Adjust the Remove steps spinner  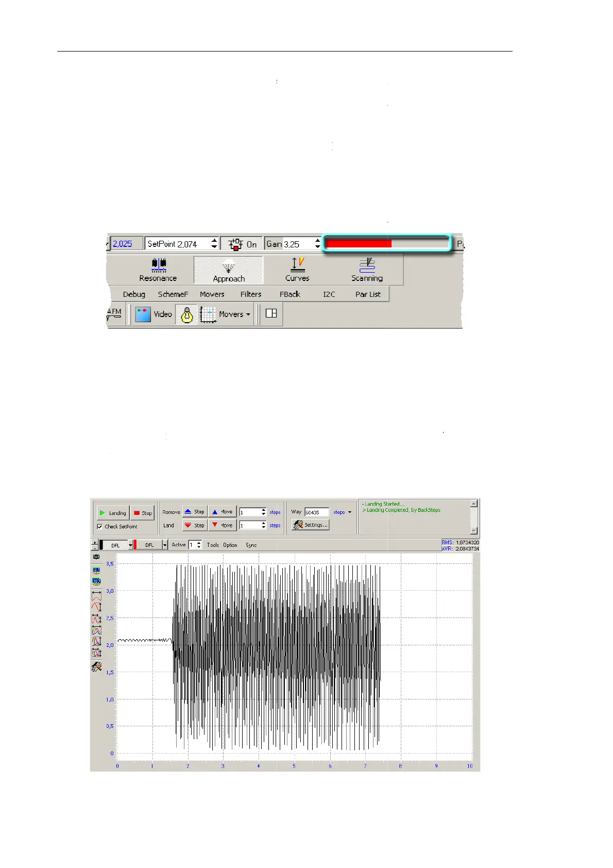(x=263, y=512)
